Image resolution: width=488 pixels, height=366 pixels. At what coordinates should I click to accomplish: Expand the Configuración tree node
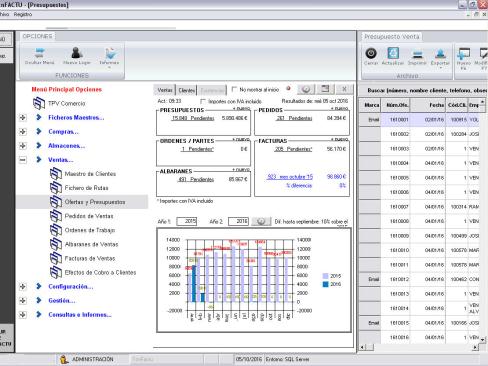pyautogui.click(x=23, y=286)
